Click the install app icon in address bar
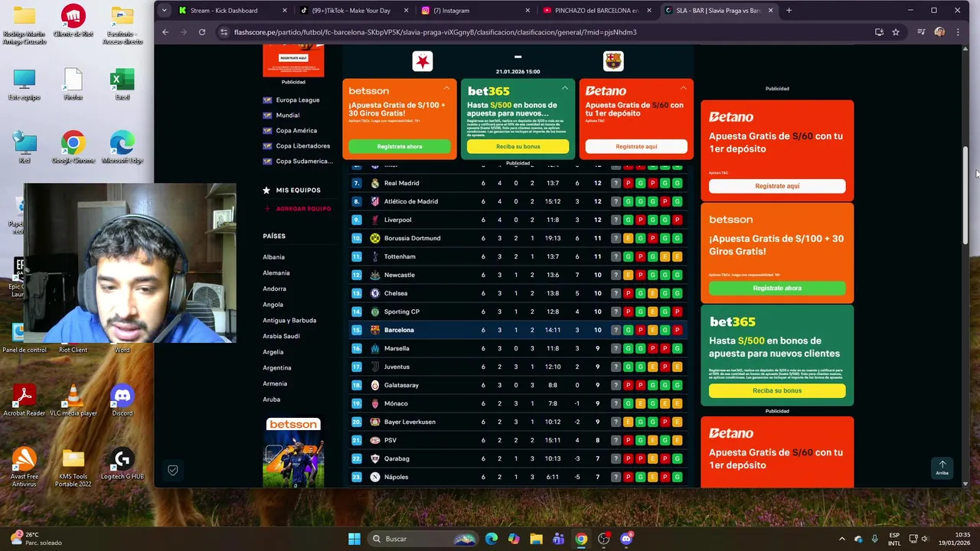The width and height of the screenshot is (980, 551). tap(879, 32)
